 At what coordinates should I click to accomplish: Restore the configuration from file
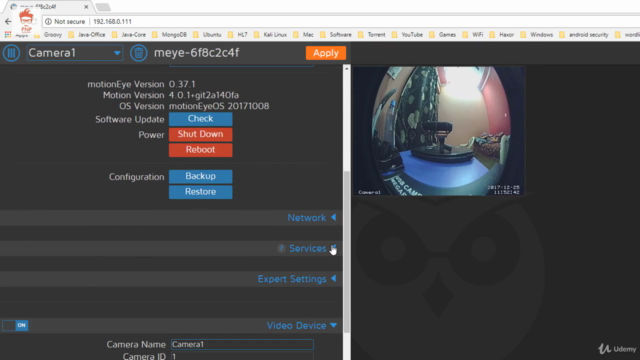tap(200, 192)
